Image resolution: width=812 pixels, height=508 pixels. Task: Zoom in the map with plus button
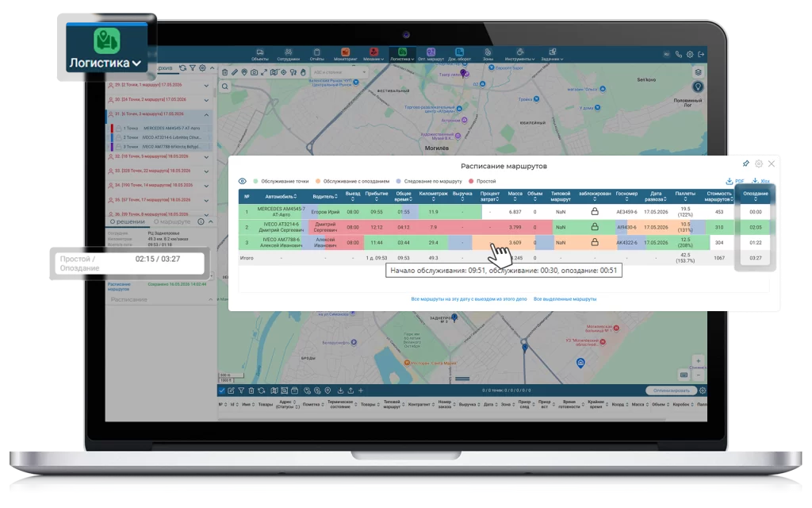698,361
